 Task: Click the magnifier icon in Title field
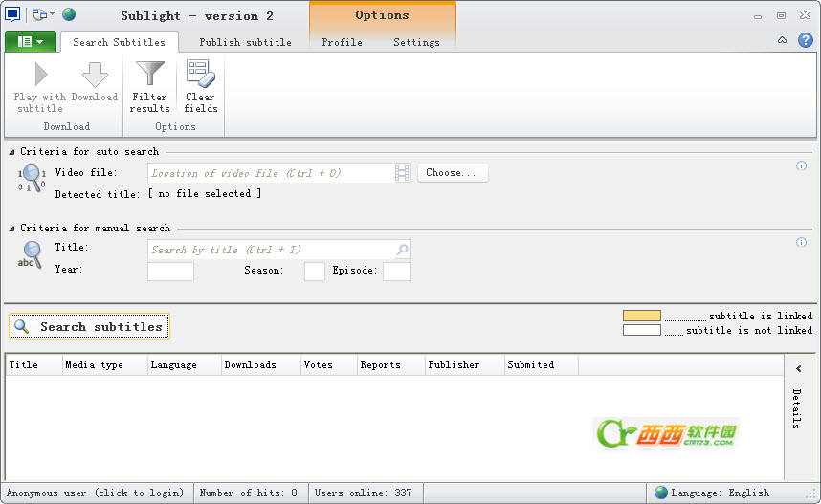click(x=402, y=250)
